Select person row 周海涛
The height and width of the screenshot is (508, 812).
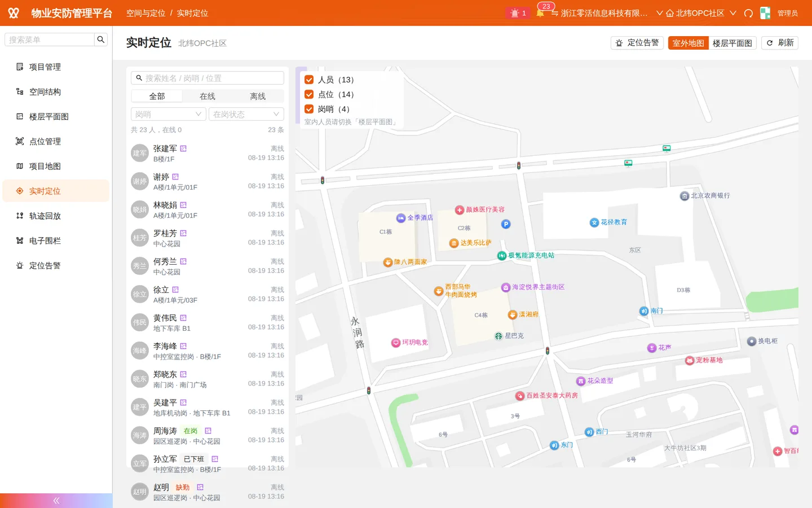pos(208,435)
